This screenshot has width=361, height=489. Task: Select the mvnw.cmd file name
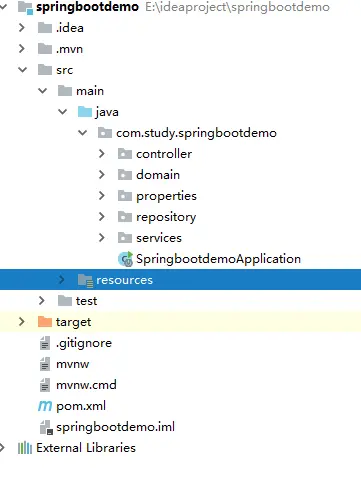(x=86, y=385)
